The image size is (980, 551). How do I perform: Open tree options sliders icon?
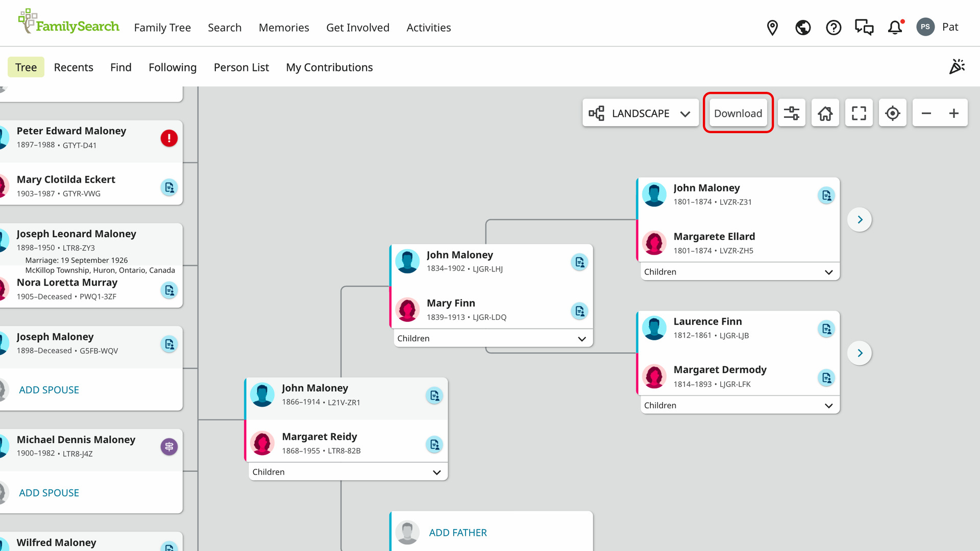[x=792, y=113]
